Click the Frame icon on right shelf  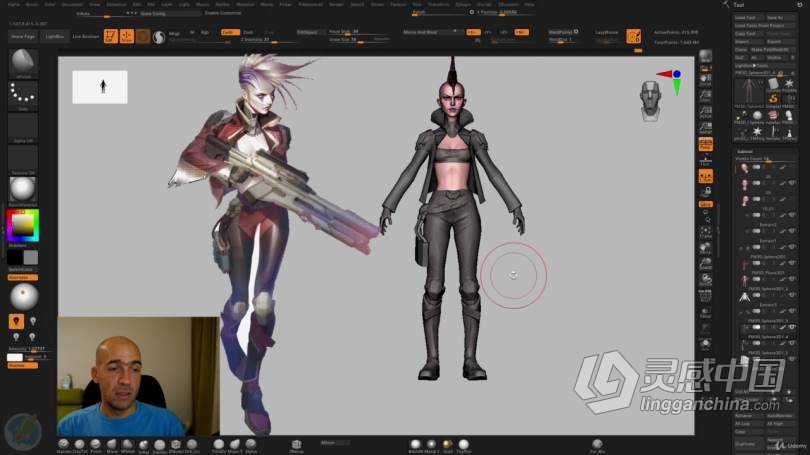(705, 232)
